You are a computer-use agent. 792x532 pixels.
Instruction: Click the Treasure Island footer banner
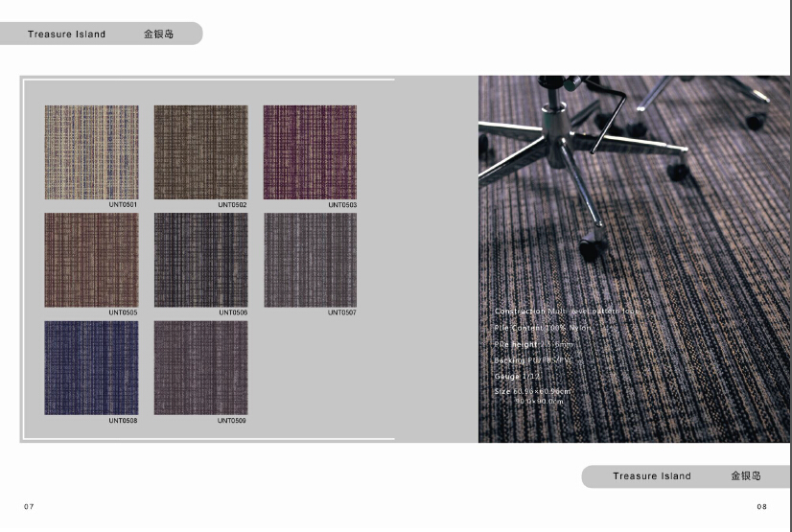coord(686,476)
